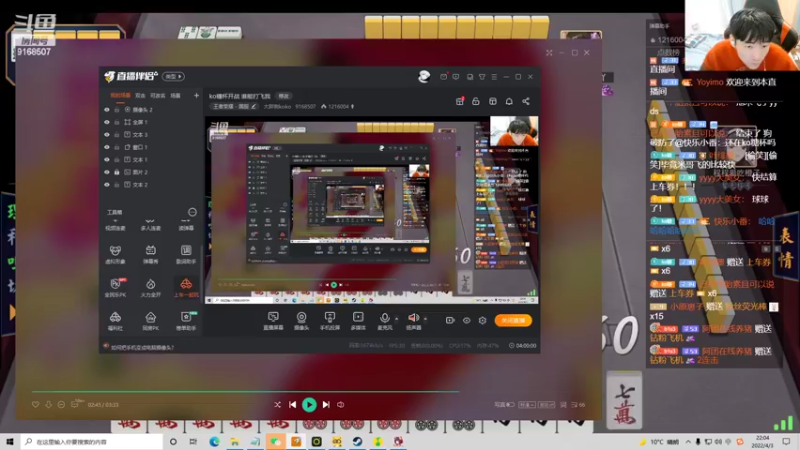Image resolution: width=800 pixels, height=450 pixels.
Task: Open the 虚拟形象 virtual avatar tool
Action: (x=115, y=255)
